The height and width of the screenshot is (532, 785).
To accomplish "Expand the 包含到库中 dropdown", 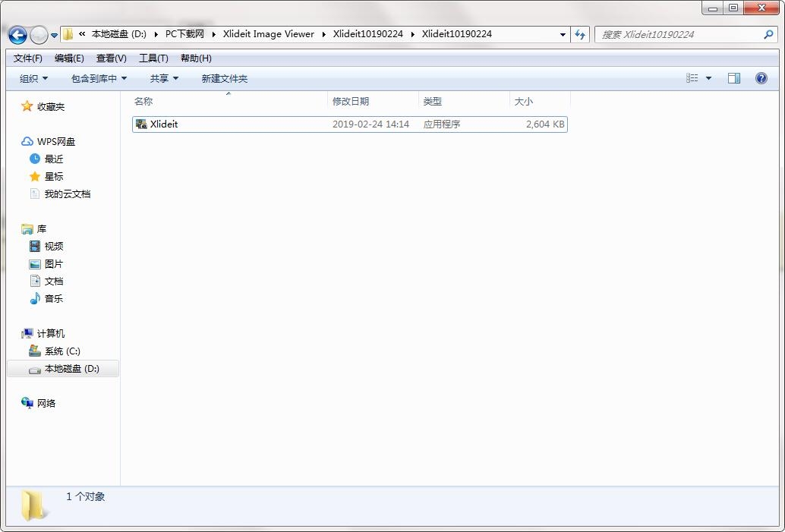I will pos(99,79).
